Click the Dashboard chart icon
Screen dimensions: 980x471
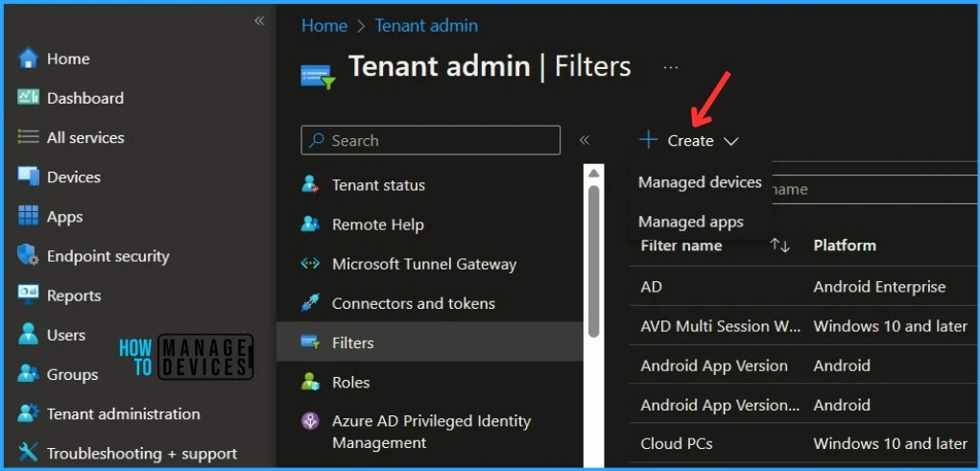coord(28,98)
